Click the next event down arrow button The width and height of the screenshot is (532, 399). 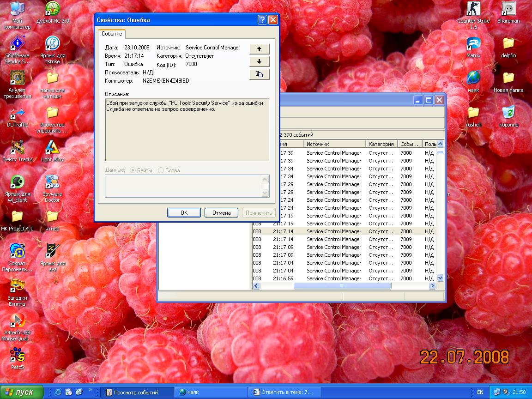(x=259, y=61)
